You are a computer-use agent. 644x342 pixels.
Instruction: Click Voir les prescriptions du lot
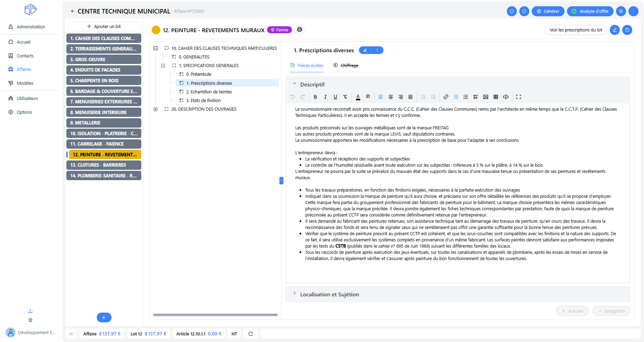click(576, 30)
